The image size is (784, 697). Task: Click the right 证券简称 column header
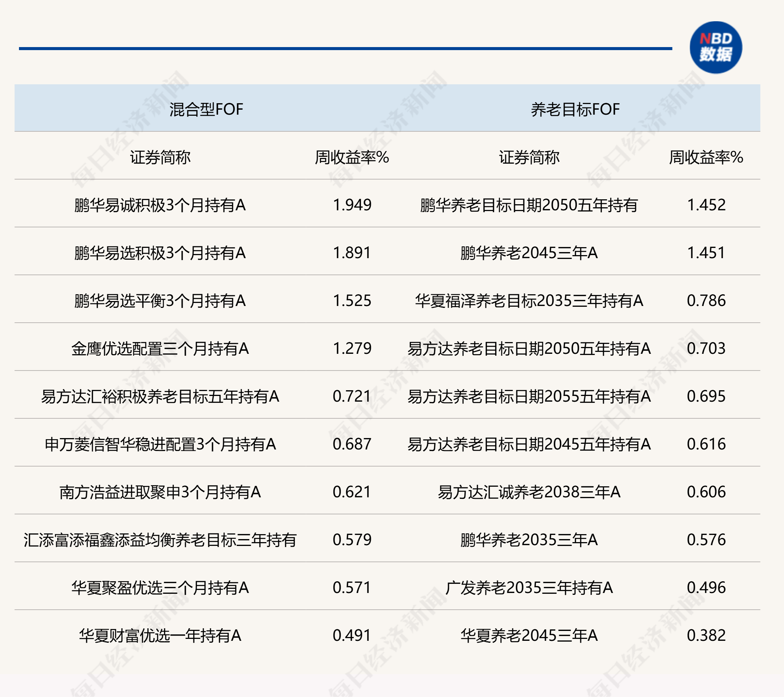tap(529, 158)
